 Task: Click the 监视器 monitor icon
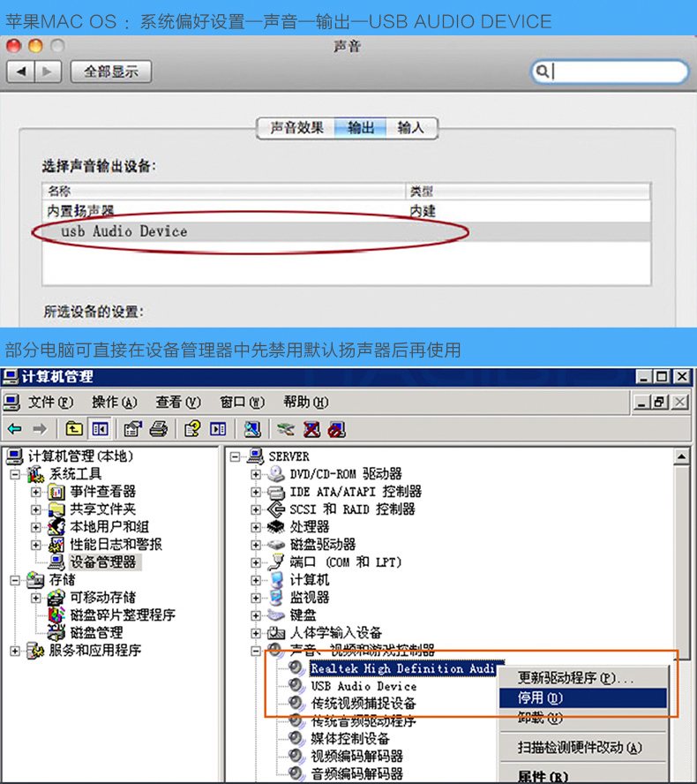(276, 598)
